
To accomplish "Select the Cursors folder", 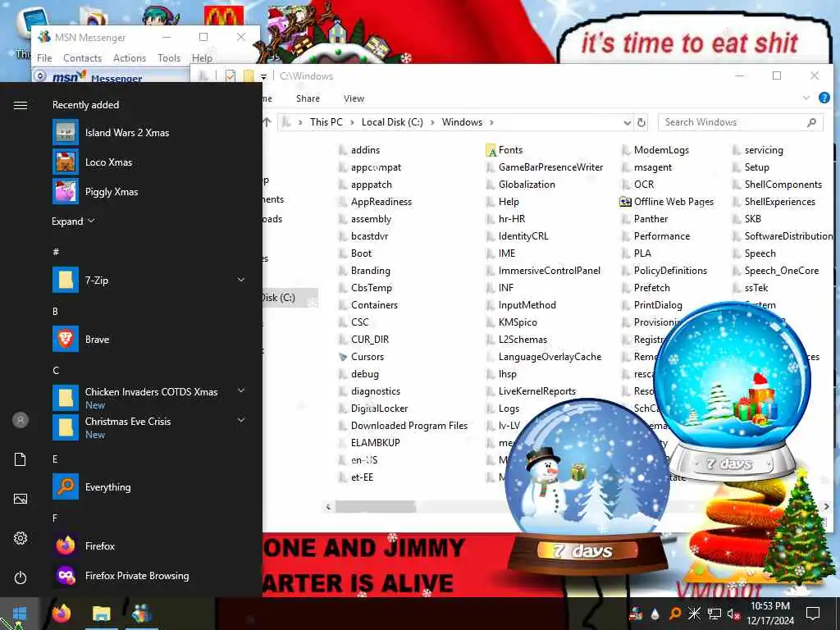I will [361, 357].
